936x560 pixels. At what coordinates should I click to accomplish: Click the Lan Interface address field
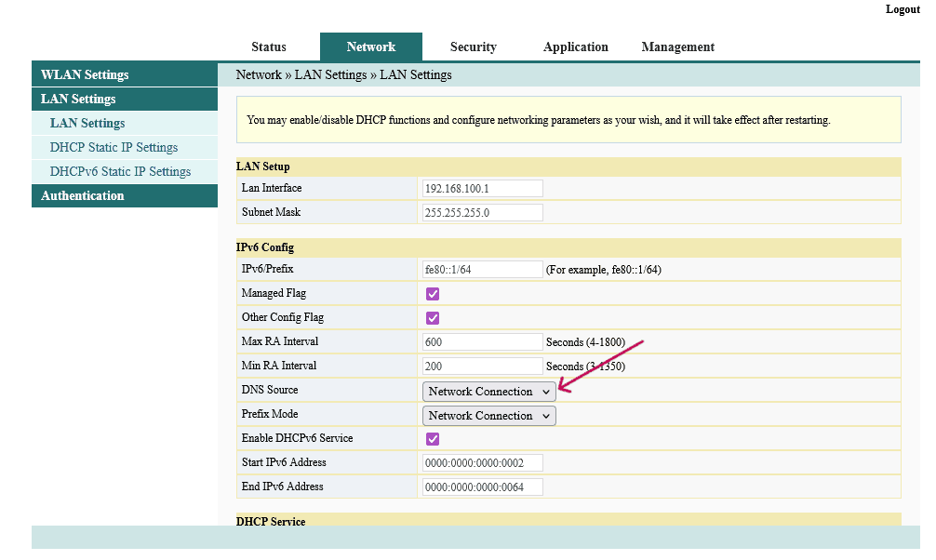[481, 188]
